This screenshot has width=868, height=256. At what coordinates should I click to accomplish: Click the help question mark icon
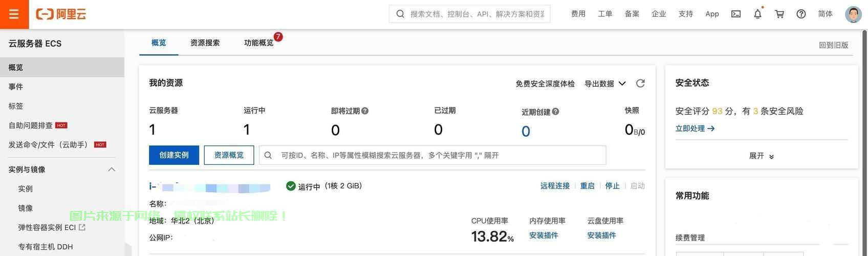[x=801, y=14]
